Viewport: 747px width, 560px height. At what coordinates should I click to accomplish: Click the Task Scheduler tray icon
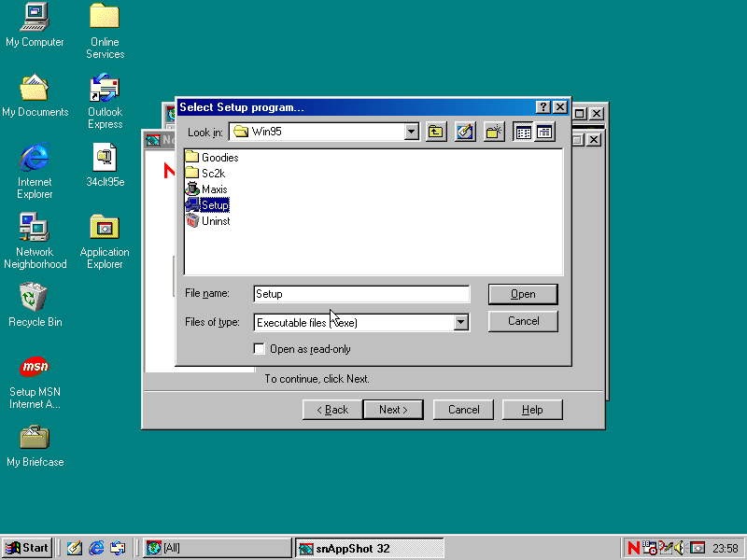pos(649,548)
